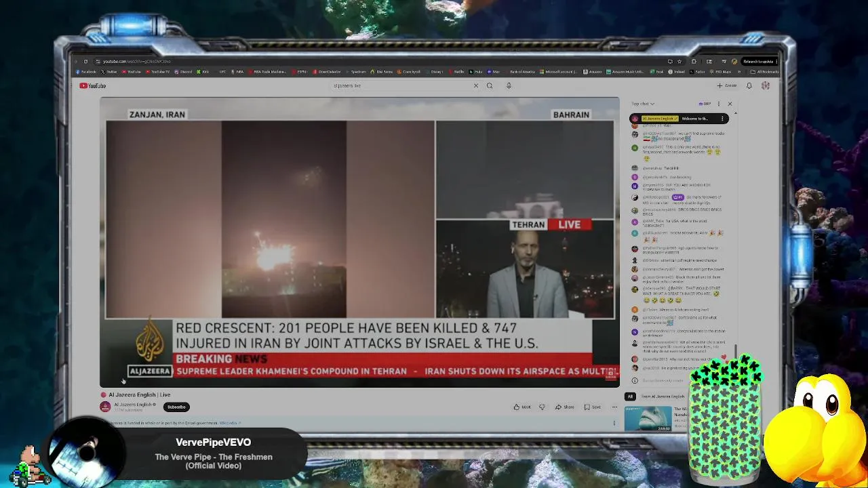Reload the page in the browser
Image resolution: width=868 pixels, height=488 pixels.
coord(85,62)
